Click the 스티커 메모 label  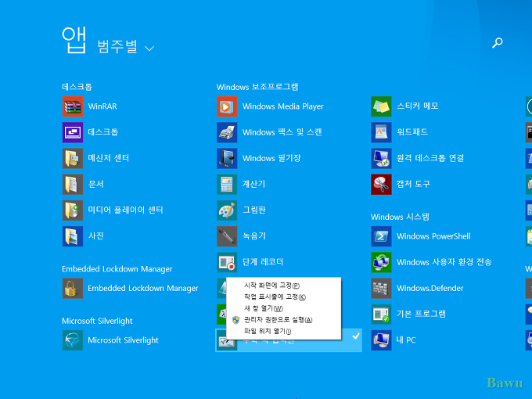click(x=418, y=106)
